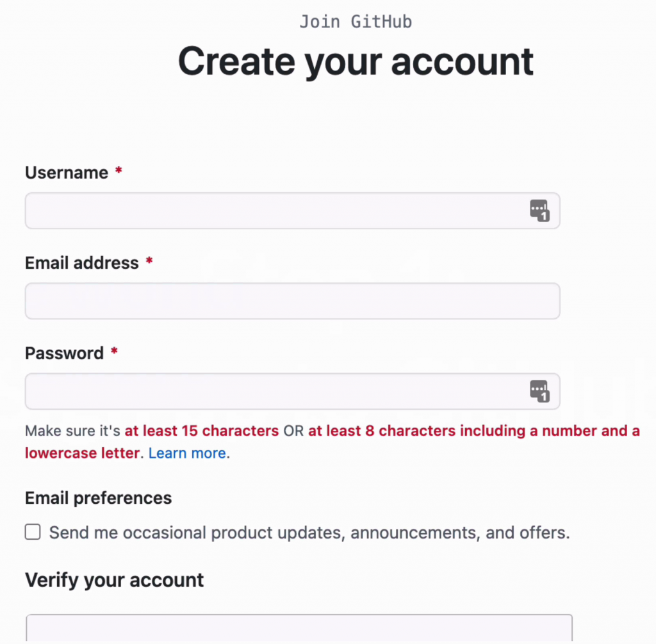Click the "at least 15 characters" hint text
Screen dimensions: 656x644
click(202, 431)
